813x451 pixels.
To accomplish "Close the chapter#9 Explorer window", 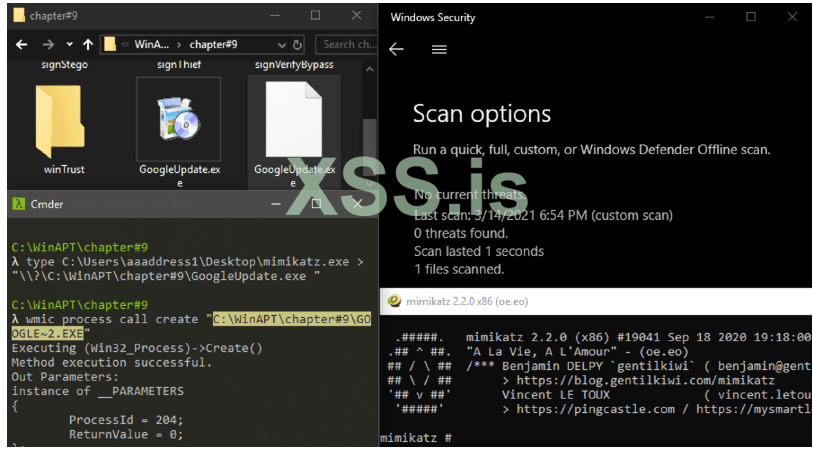I will pyautogui.click(x=356, y=16).
